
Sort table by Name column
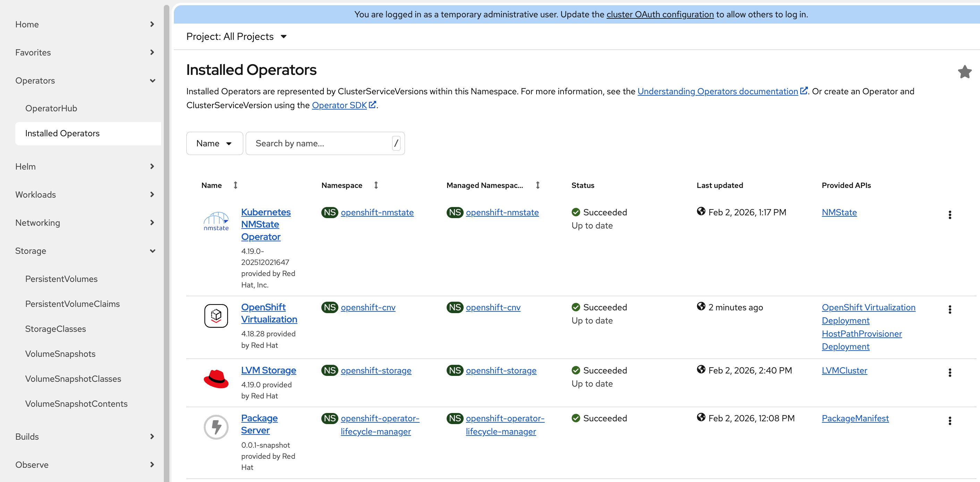tap(236, 185)
